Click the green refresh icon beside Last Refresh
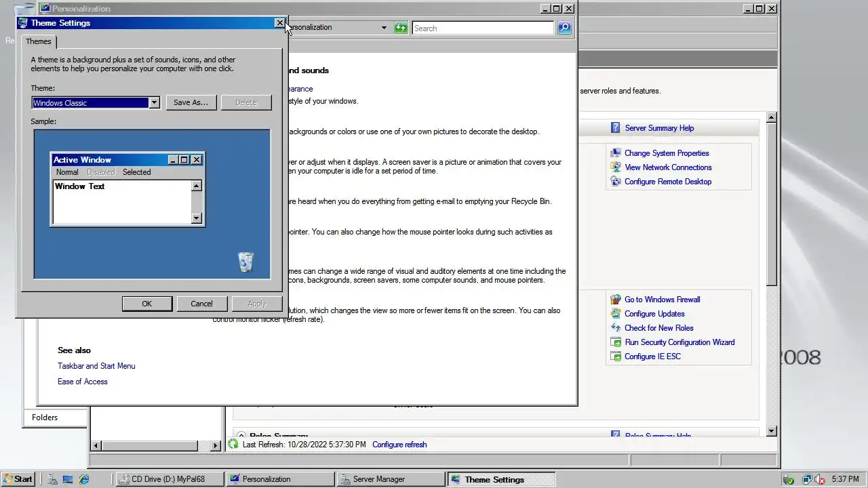 (233, 444)
